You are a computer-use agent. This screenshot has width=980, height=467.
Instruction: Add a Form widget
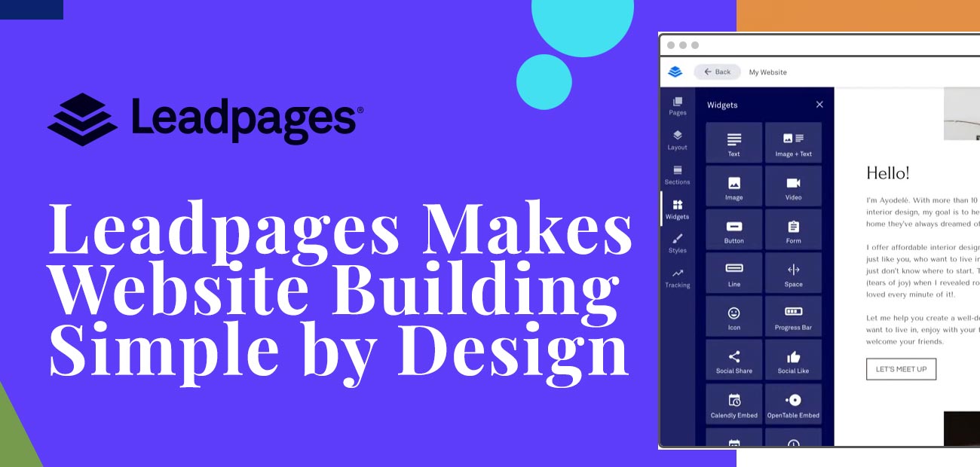point(793,229)
